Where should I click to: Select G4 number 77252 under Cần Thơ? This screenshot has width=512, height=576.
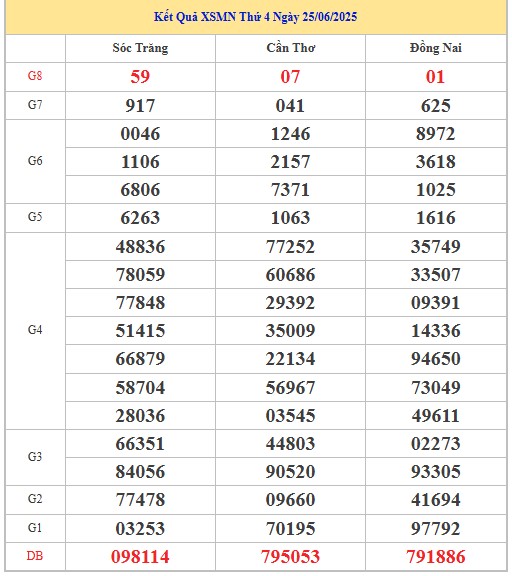click(x=290, y=246)
